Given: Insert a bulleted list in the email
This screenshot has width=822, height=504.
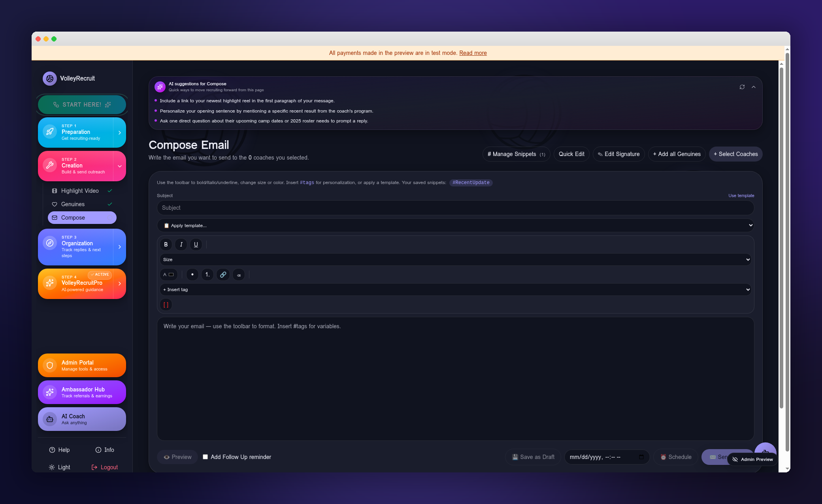Looking at the screenshot, I should (x=192, y=275).
